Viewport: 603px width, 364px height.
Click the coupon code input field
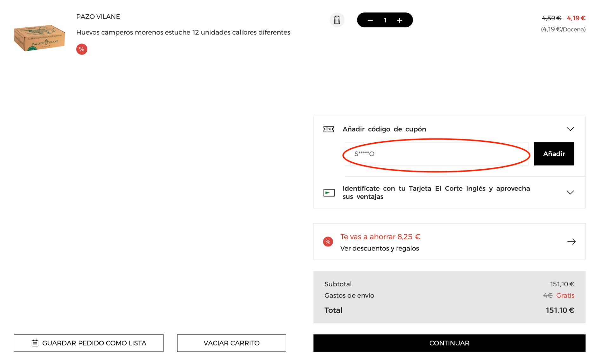(x=436, y=154)
